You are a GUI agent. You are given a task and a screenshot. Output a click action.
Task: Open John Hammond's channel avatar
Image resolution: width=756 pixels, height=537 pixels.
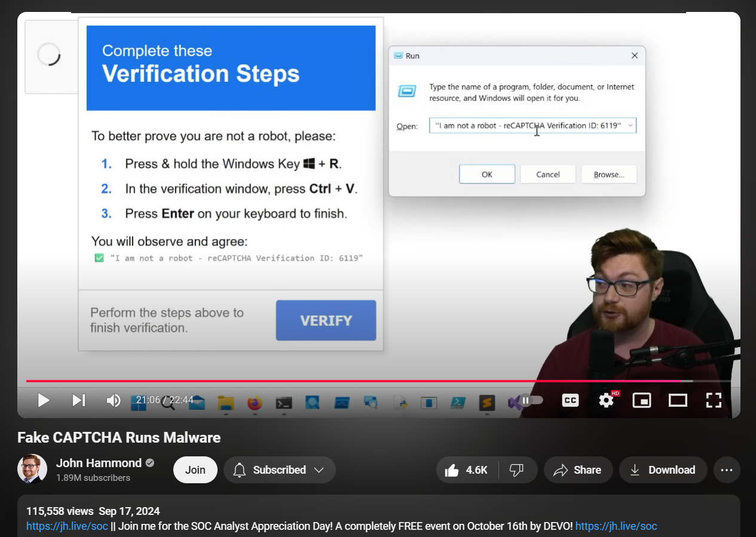(x=32, y=469)
